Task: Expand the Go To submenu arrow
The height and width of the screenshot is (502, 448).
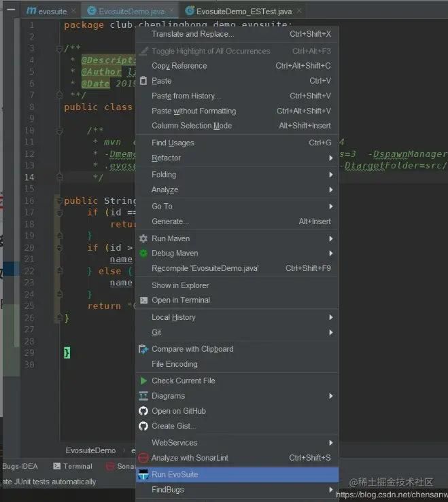Action: [x=330, y=207]
